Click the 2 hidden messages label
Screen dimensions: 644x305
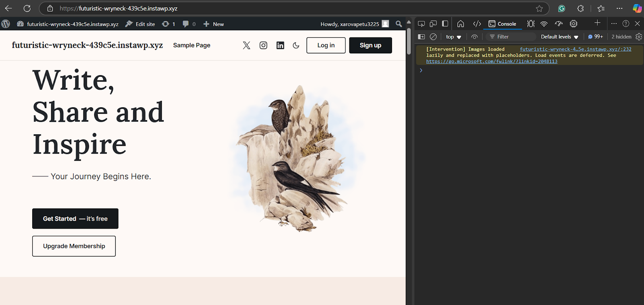pyautogui.click(x=621, y=37)
